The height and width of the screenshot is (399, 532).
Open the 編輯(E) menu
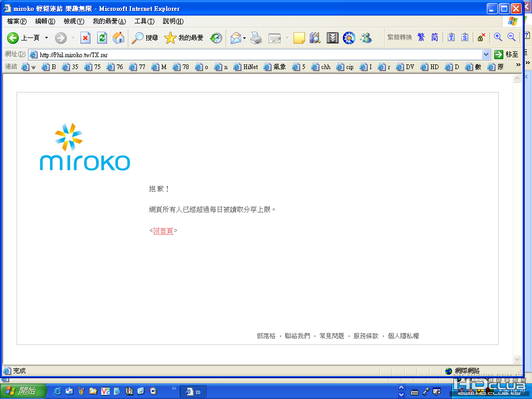tap(45, 21)
